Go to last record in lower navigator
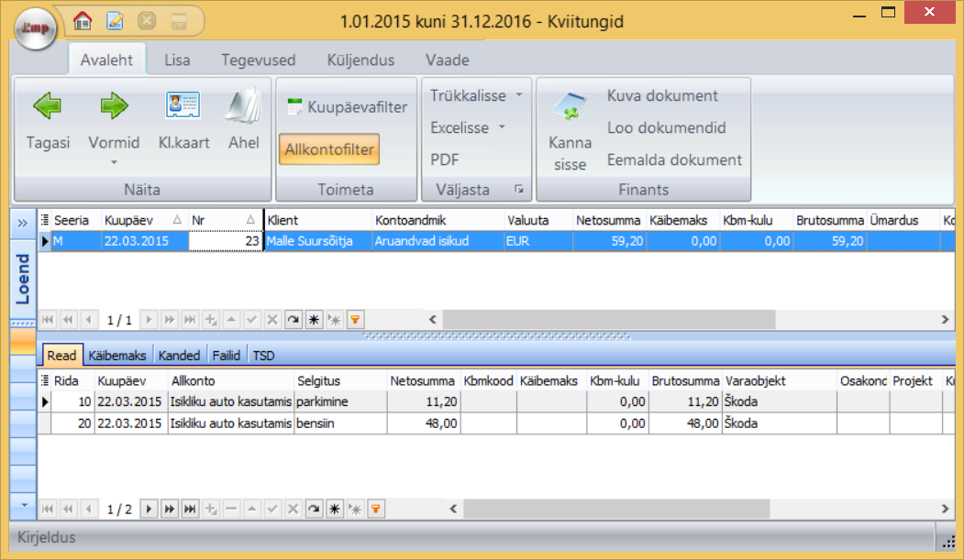The height and width of the screenshot is (560, 964). (x=190, y=509)
